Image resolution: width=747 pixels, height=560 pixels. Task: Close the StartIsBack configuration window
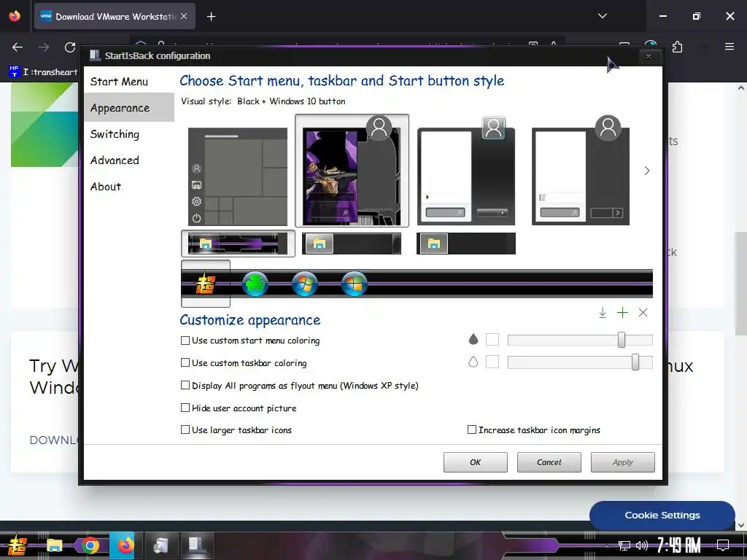coord(649,56)
